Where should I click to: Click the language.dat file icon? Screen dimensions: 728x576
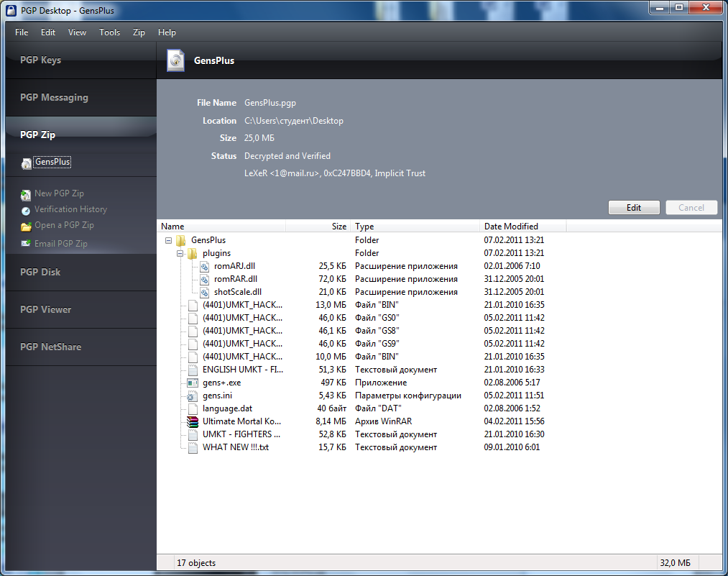pos(193,408)
